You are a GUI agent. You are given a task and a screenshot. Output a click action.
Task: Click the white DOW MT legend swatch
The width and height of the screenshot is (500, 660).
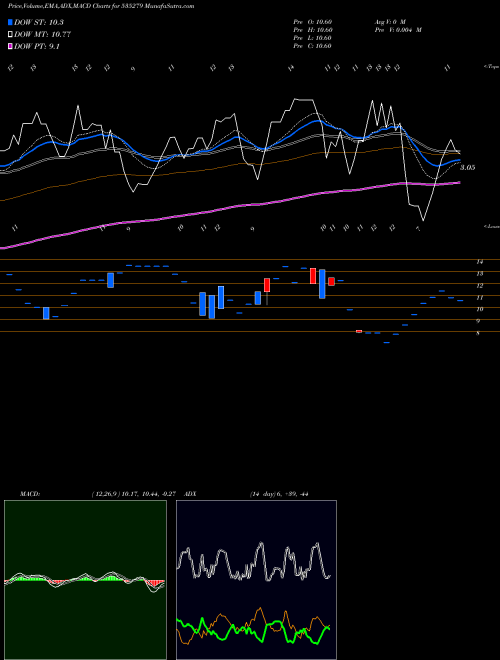pyautogui.click(x=10, y=35)
